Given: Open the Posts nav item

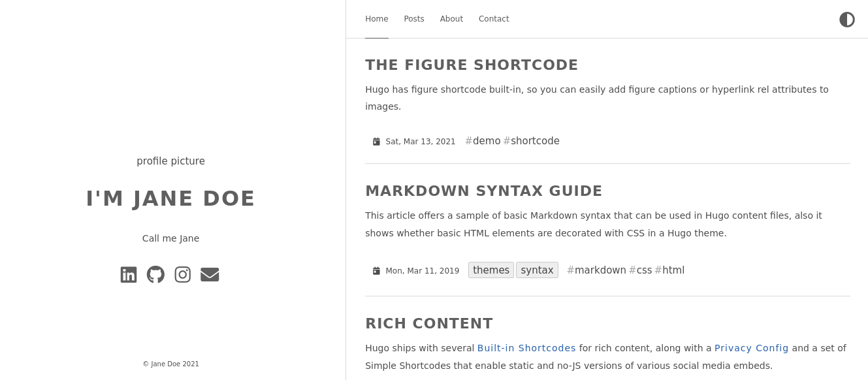Looking at the screenshot, I should 414,19.
